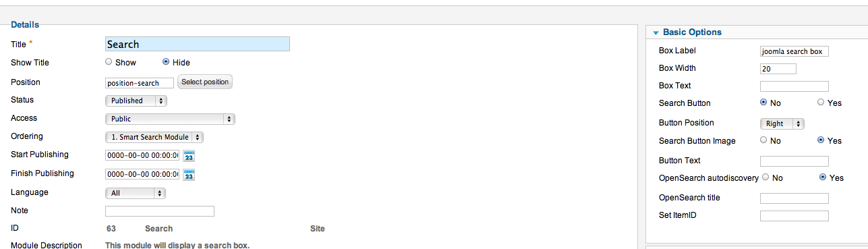The image size is (868, 249).
Task: Focus the Title field containing Search
Action: [x=198, y=44]
